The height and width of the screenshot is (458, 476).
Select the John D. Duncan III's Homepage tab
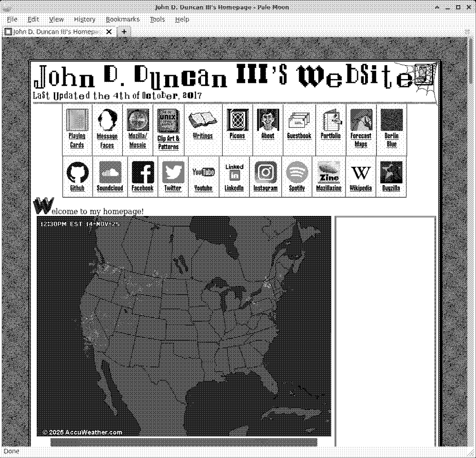click(57, 31)
